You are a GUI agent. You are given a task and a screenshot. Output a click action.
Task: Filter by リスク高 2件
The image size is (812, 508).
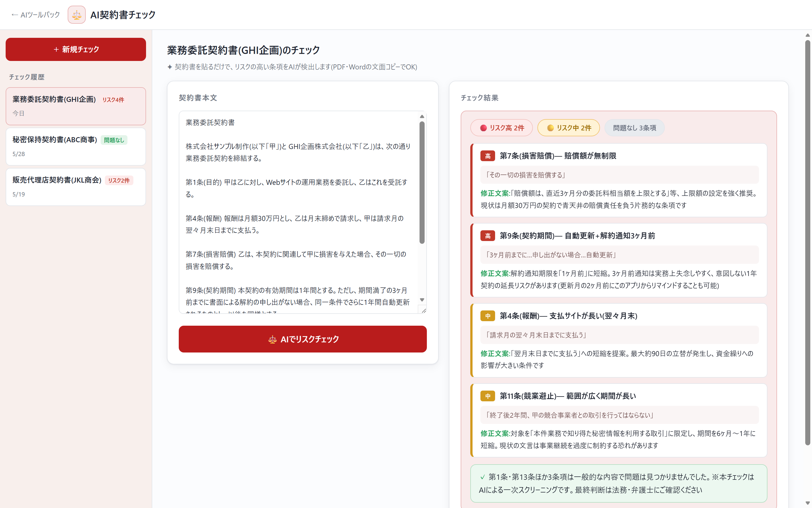tap(502, 128)
